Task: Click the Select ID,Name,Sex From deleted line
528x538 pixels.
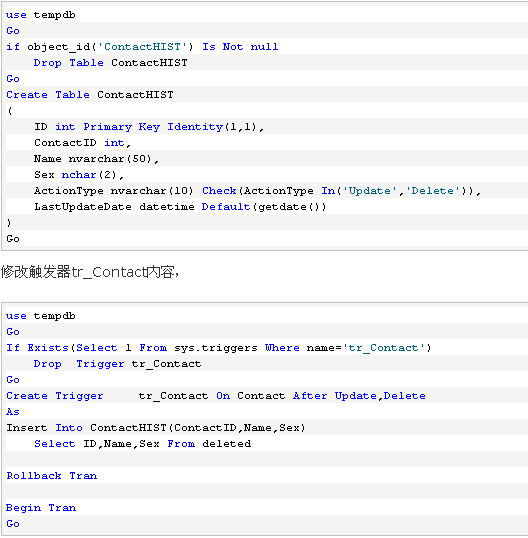Action: 142,444
